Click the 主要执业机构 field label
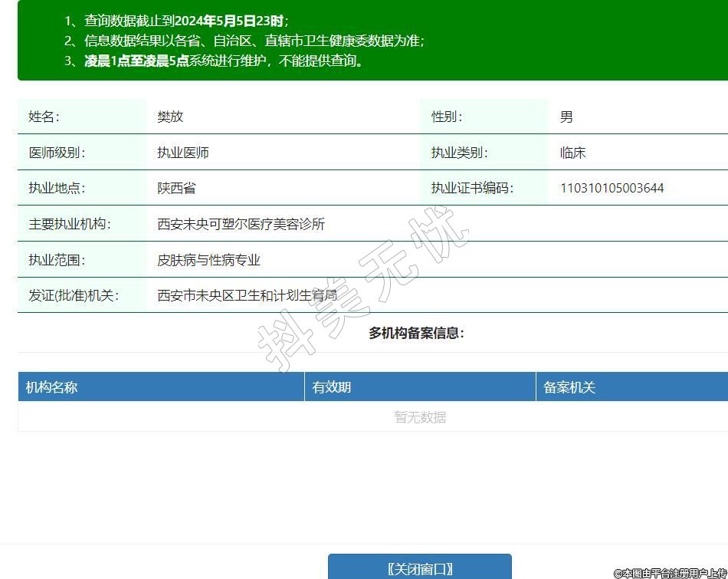The width and height of the screenshot is (728, 579). pyautogui.click(x=70, y=224)
